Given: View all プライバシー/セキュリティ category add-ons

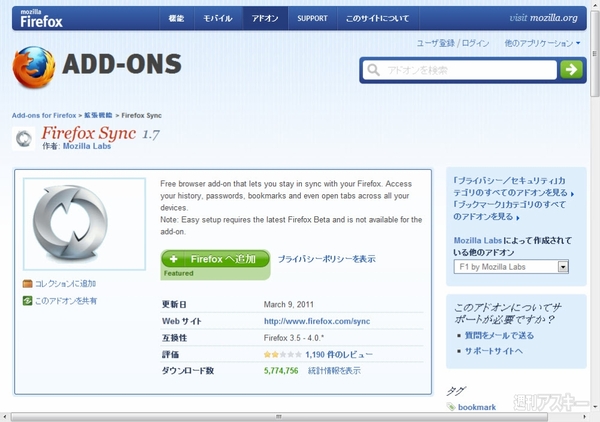Looking at the screenshot, I should tap(513, 187).
